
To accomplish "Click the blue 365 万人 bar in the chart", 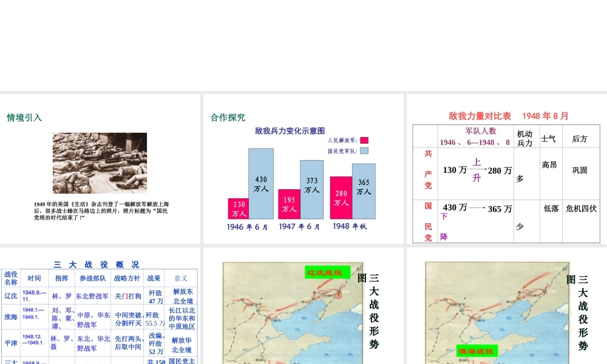I will tap(364, 192).
